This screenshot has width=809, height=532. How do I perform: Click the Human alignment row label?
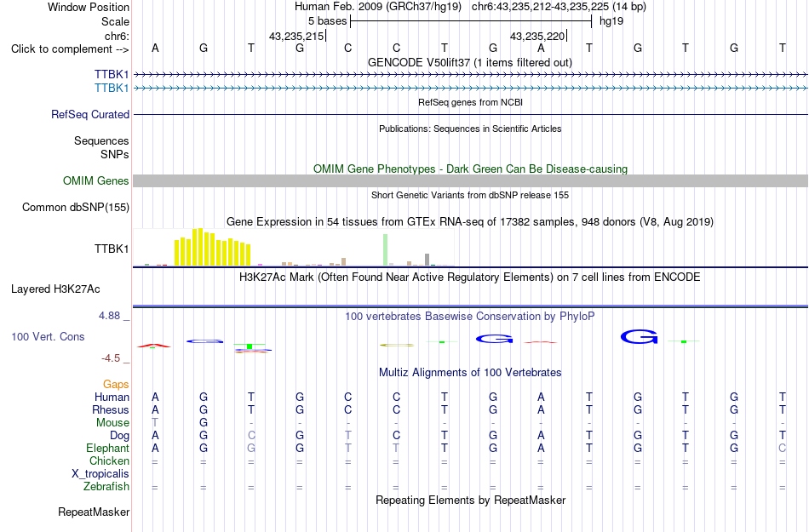(112, 397)
